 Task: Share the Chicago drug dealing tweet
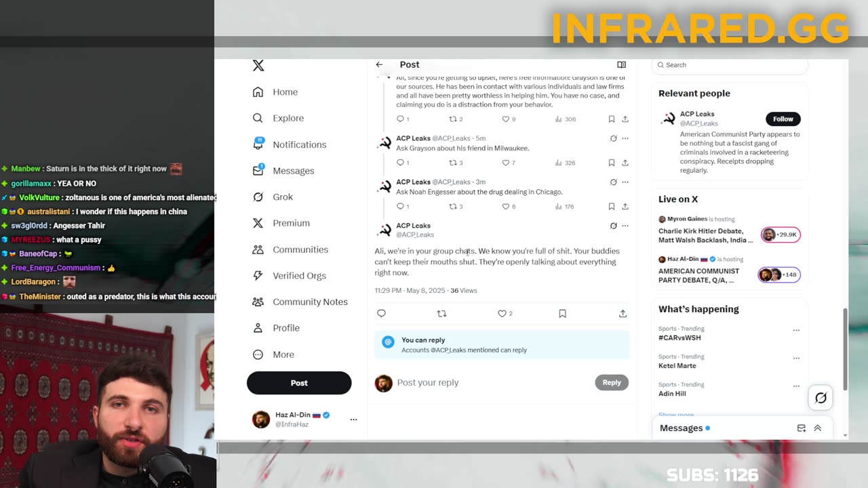coord(625,206)
